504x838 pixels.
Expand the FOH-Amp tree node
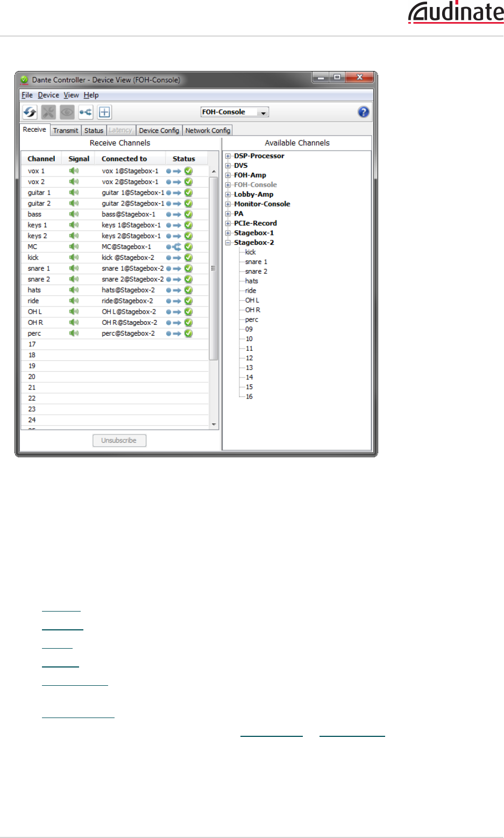228,175
